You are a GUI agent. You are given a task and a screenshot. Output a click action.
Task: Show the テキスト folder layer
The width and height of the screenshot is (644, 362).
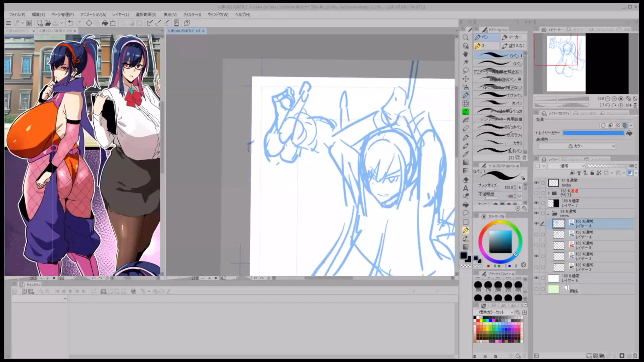(x=536, y=193)
